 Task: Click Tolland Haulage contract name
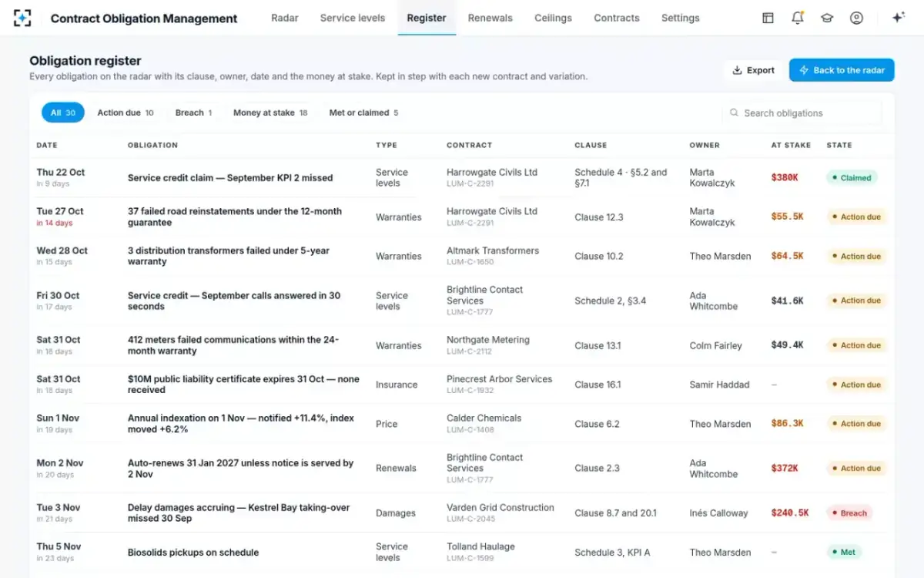pyautogui.click(x=481, y=546)
